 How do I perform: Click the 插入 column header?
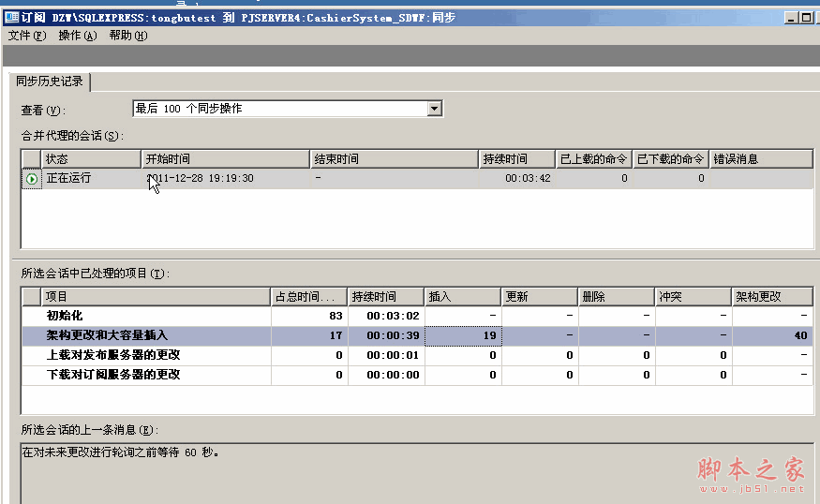463,297
